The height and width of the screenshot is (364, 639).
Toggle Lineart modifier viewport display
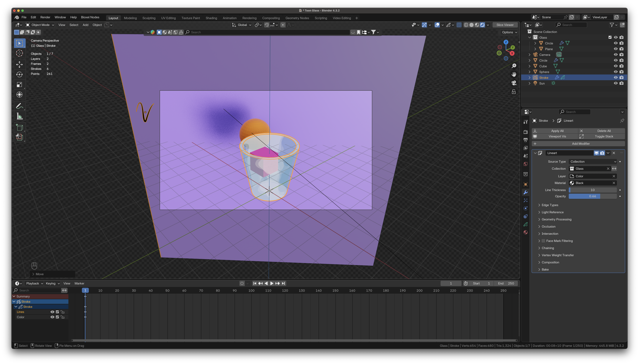point(597,153)
